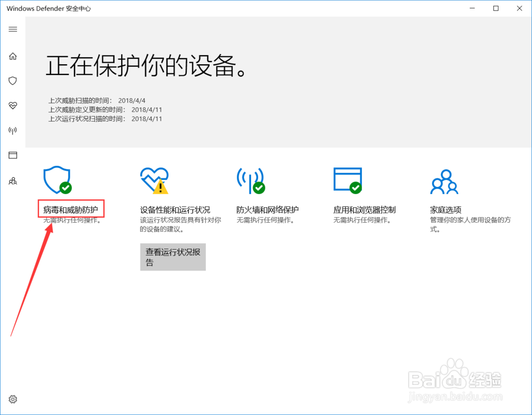532x415 pixels.
Task: Open the Home page from the sidebar
Action: point(13,56)
